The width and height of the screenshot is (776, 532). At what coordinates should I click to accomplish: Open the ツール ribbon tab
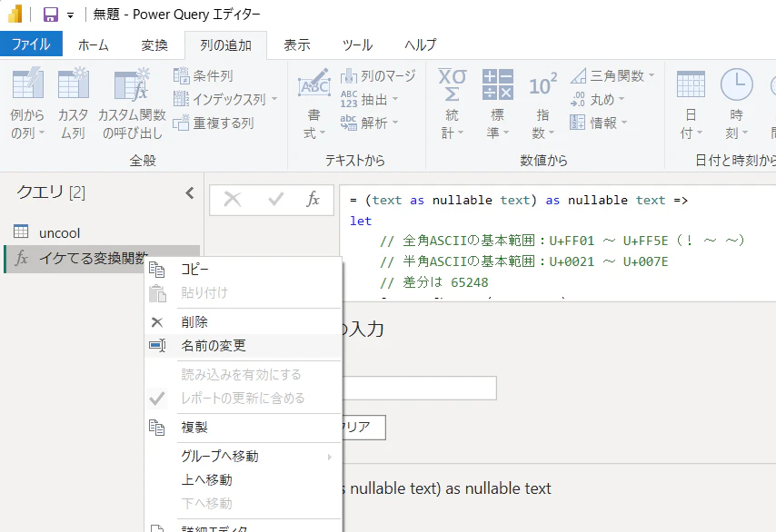tap(357, 45)
